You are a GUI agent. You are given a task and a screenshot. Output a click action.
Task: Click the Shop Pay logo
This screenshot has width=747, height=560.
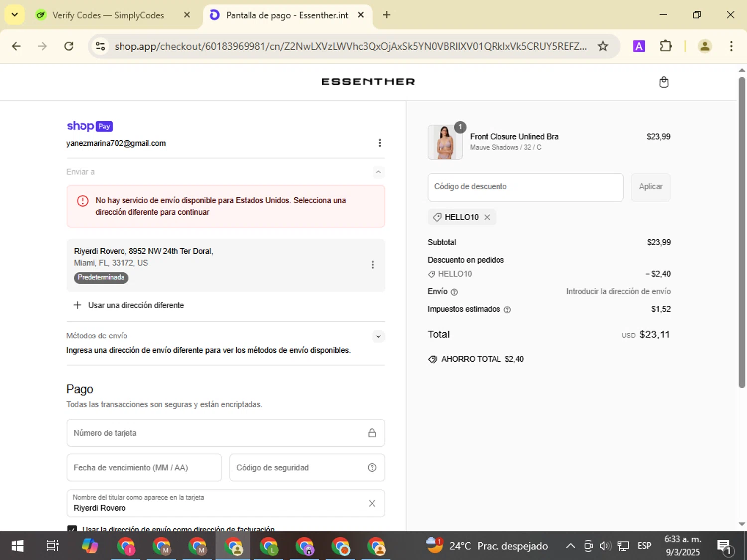pos(90,126)
